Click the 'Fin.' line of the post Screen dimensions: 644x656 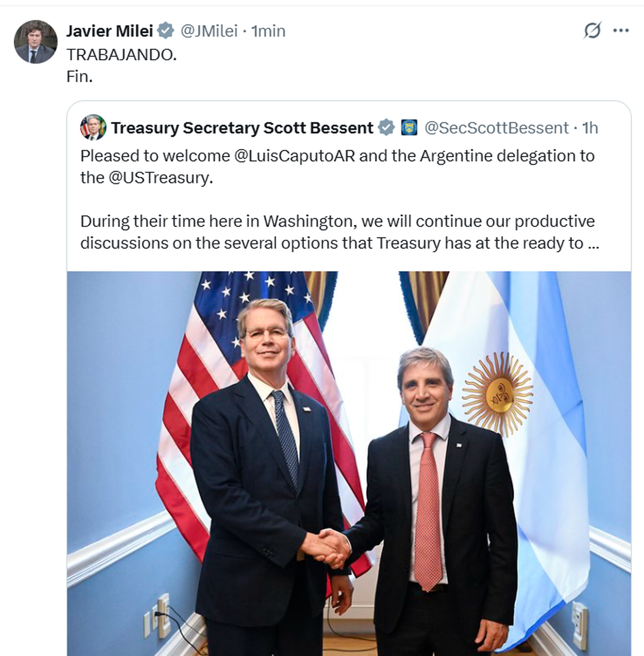coord(79,77)
